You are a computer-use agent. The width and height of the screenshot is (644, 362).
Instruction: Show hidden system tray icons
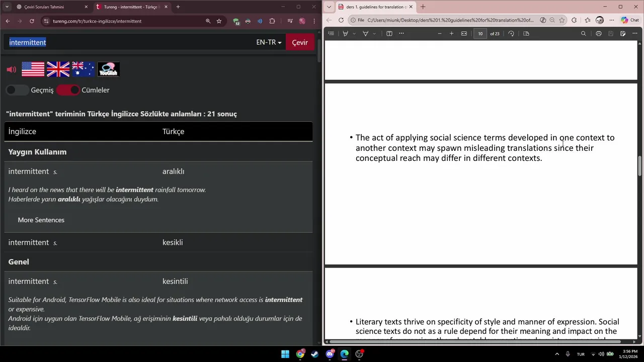click(557, 354)
